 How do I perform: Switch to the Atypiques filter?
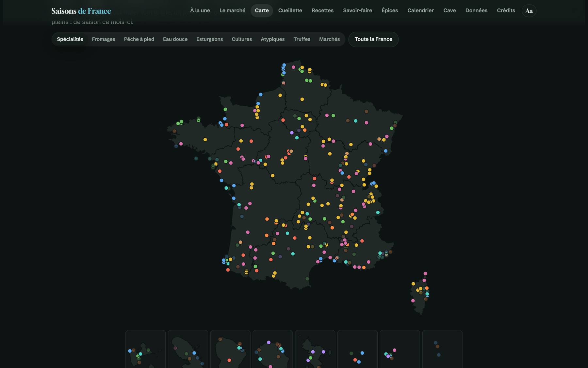tap(272, 39)
